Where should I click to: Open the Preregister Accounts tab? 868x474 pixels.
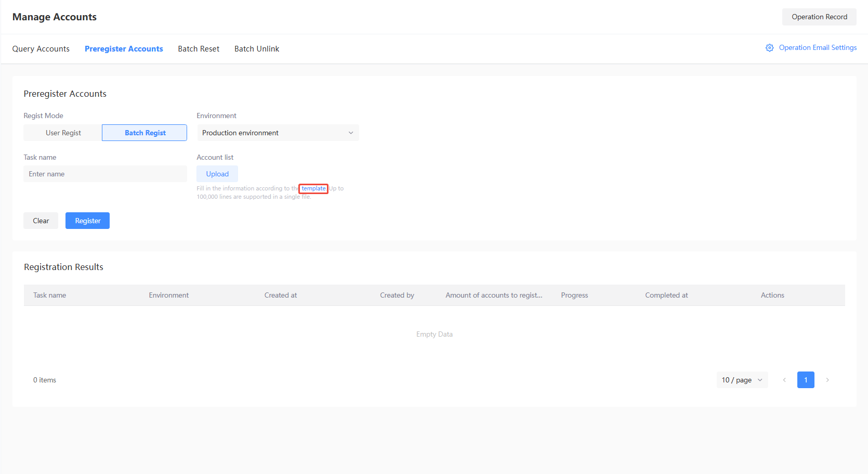coord(124,49)
